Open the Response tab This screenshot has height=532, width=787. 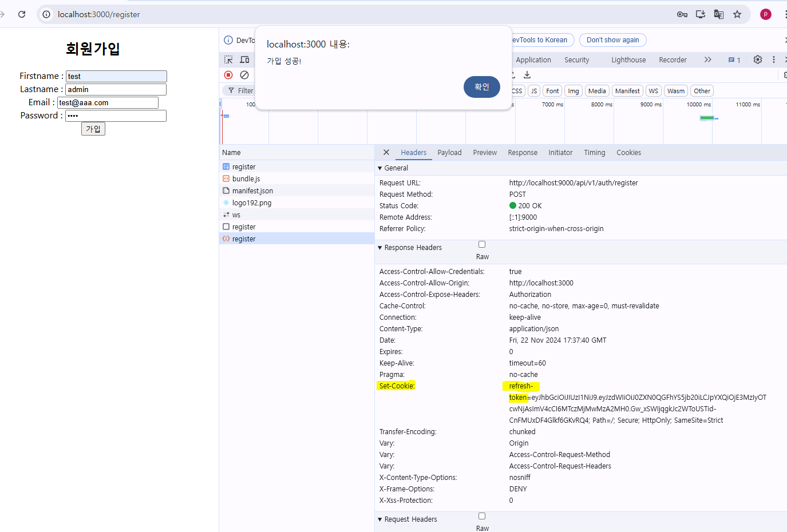523,153
